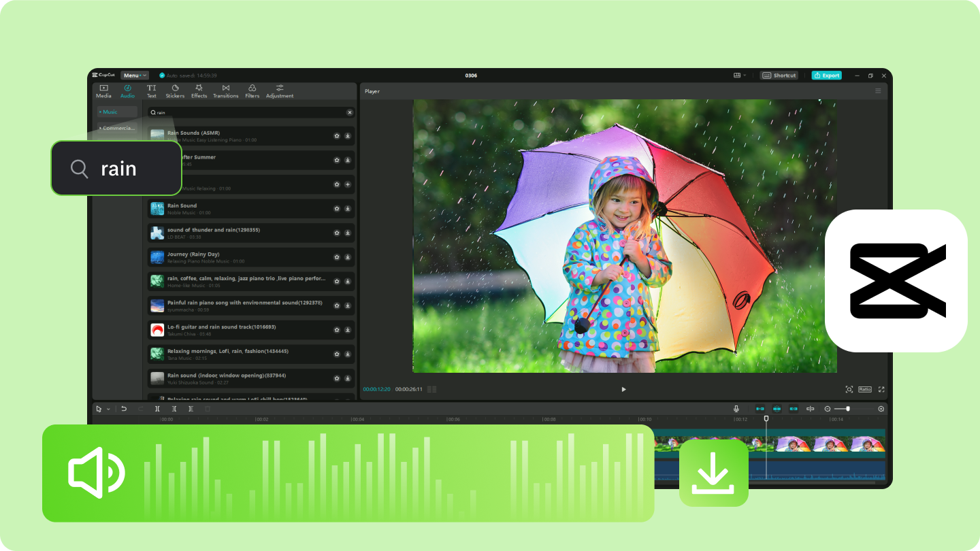Zoom in the timeline

(881, 409)
